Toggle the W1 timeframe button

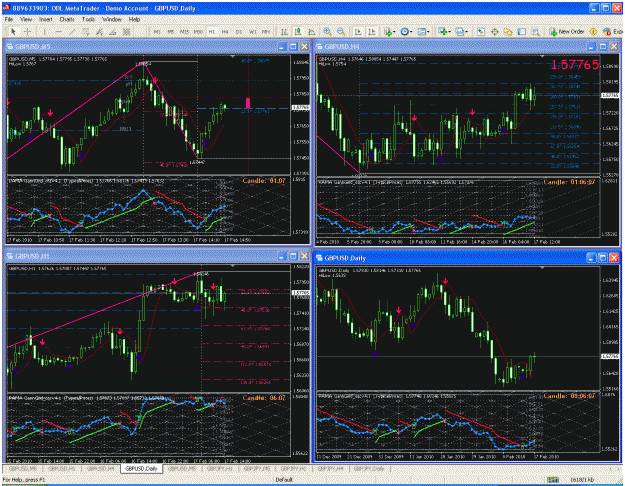click(x=252, y=31)
